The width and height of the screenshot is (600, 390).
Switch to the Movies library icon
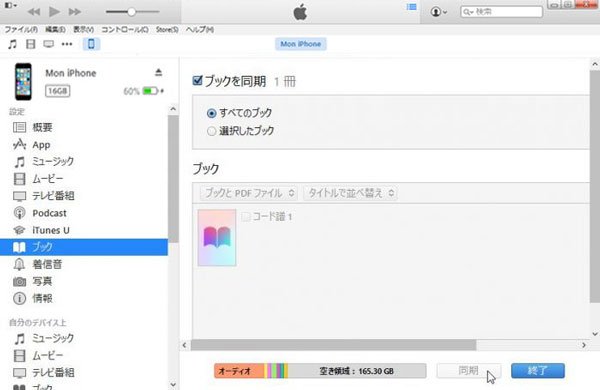[x=31, y=44]
